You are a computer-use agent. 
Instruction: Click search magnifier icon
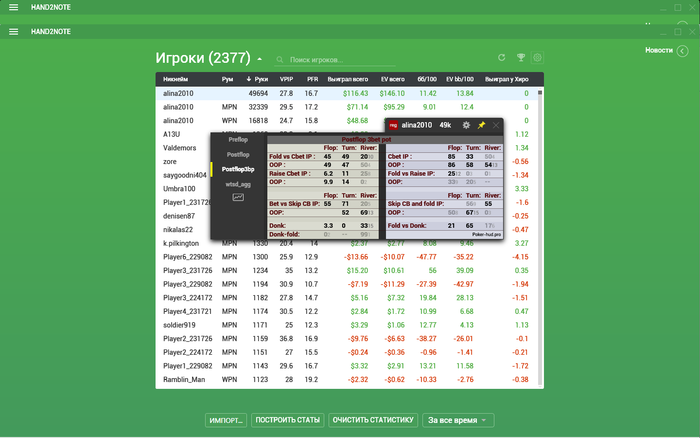pyautogui.click(x=280, y=60)
